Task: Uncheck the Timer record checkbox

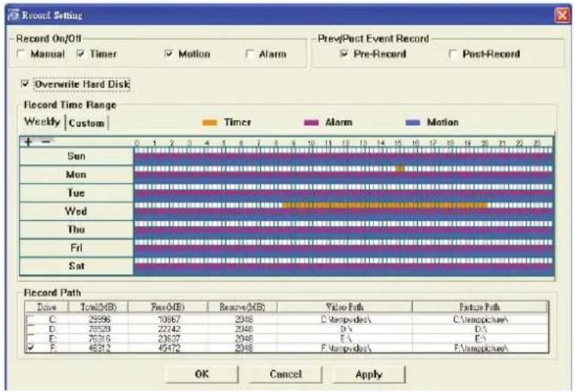Action: pos(81,54)
